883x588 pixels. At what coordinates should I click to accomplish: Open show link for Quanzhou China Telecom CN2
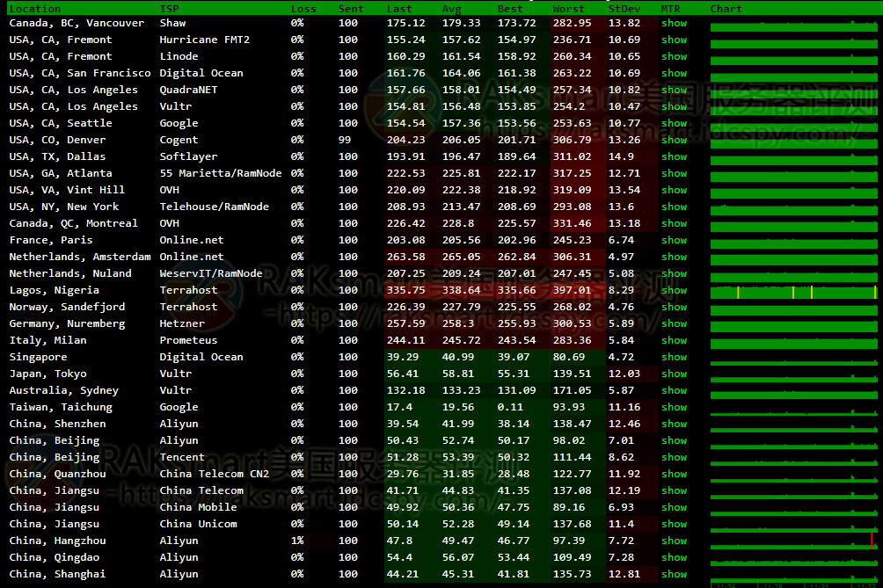(674, 474)
